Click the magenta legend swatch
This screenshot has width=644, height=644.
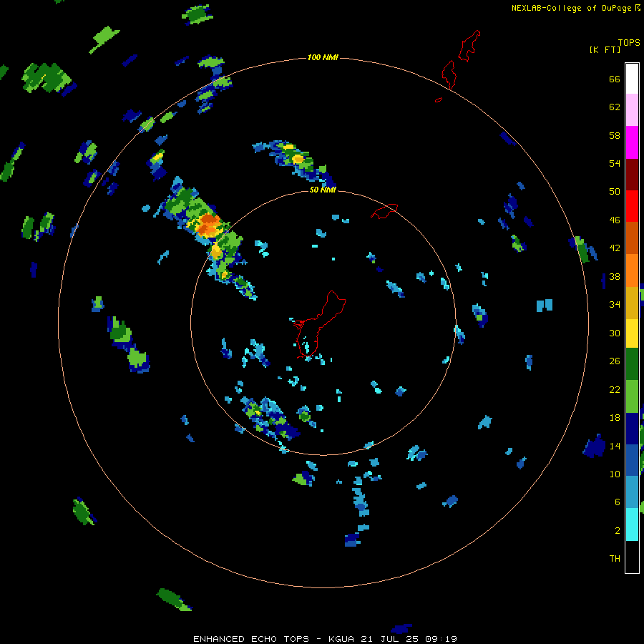click(x=632, y=142)
